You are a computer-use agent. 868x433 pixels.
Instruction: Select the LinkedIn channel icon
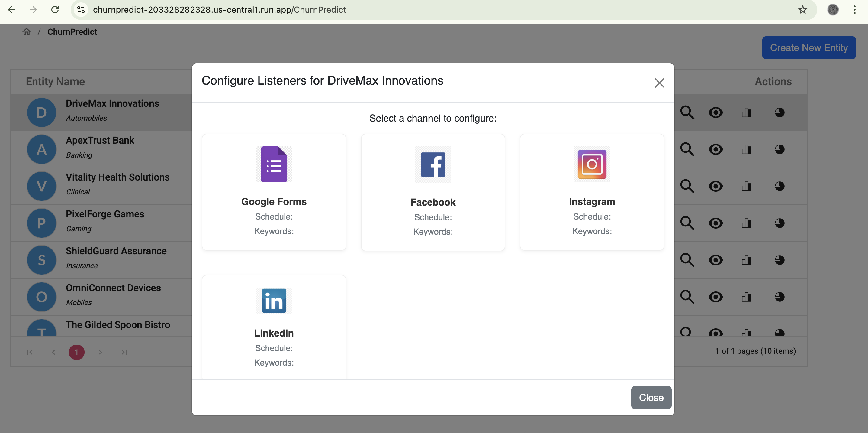click(x=274, y=301)
